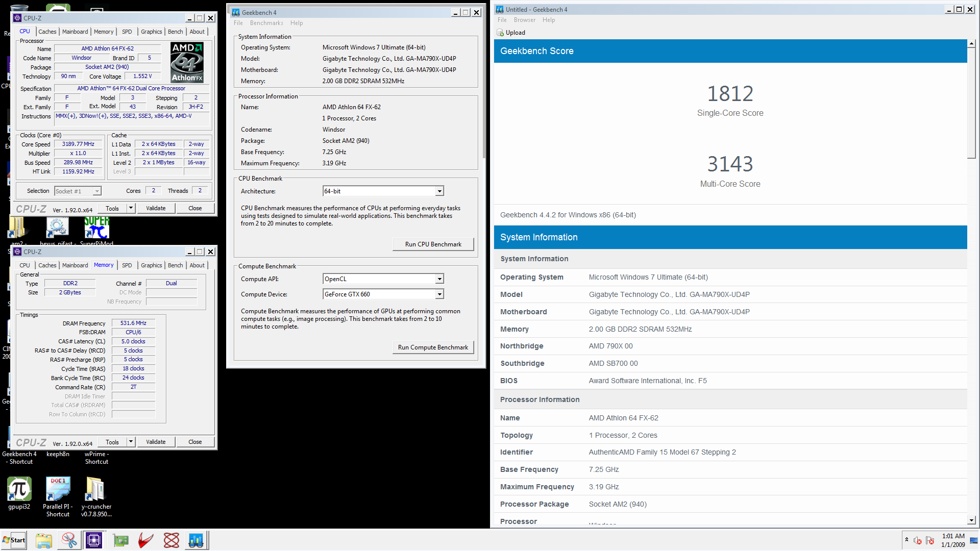
Task: Open Graphics tab in CPU-Z memory window
Action: [152, 265]
